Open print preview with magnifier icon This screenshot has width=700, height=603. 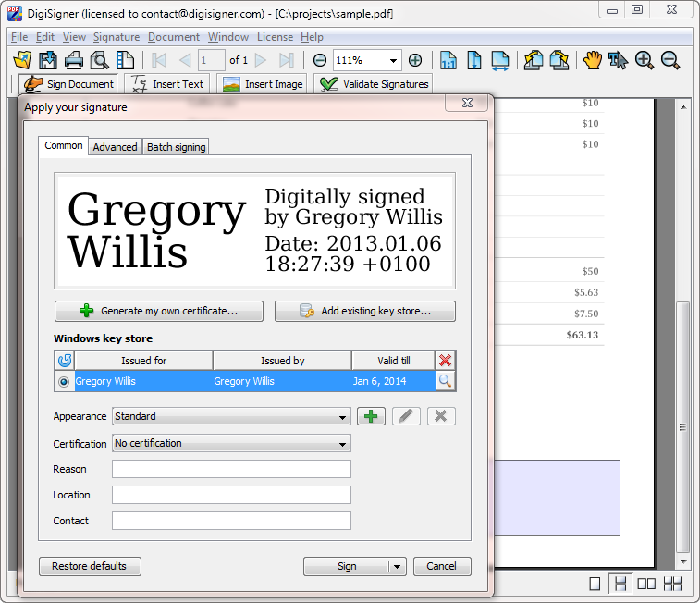tap(99, 60)
